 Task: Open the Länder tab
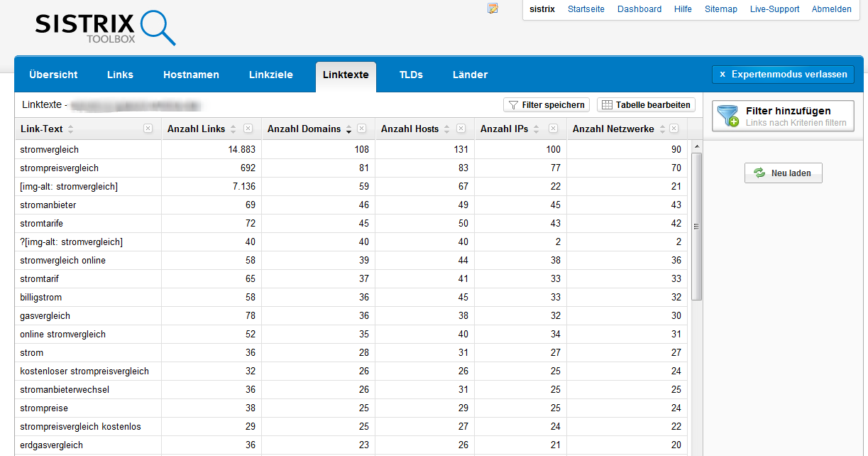[x=470, y=75]
